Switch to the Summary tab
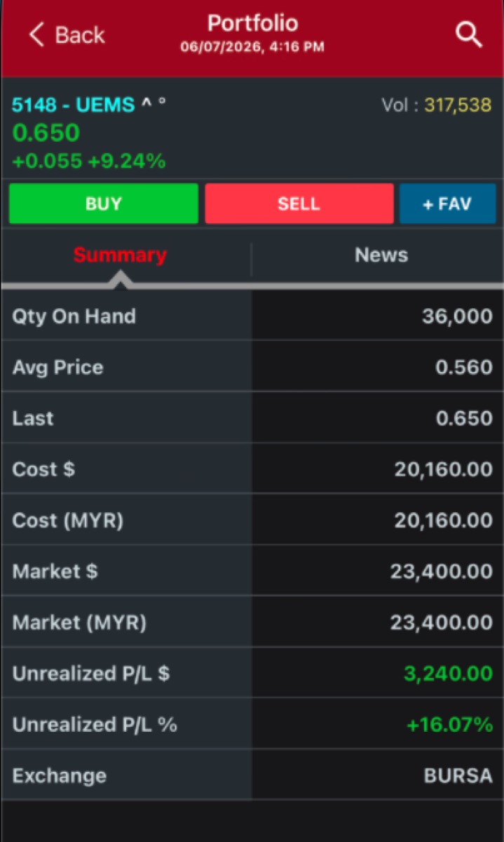 [120, 255]
